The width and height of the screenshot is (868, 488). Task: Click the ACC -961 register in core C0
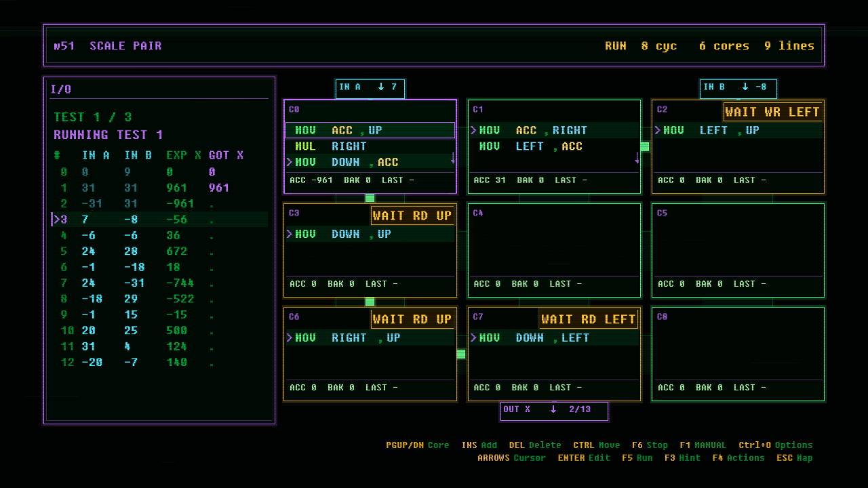click(x=311, y=180)
